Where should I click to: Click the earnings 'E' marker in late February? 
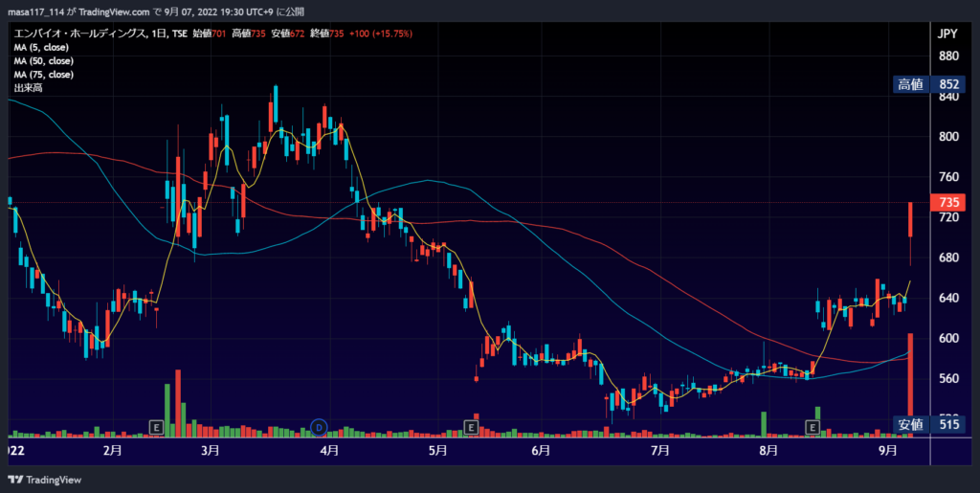point(157,427)
